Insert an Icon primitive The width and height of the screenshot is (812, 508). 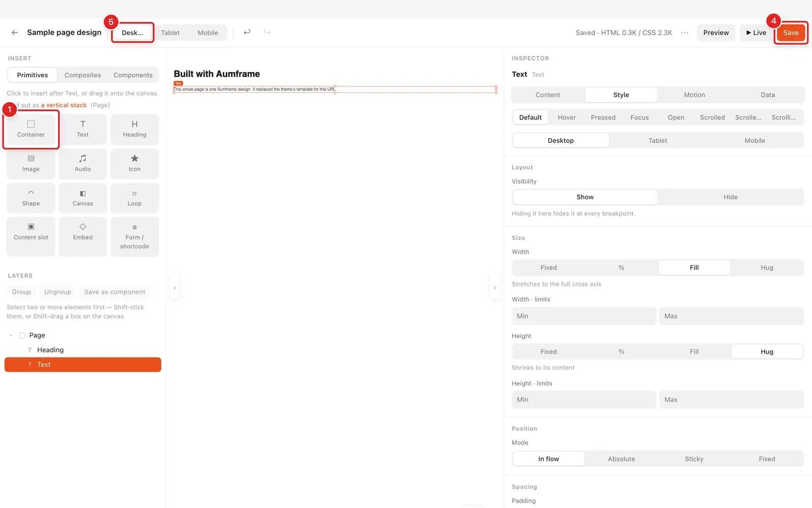[134, 164]
